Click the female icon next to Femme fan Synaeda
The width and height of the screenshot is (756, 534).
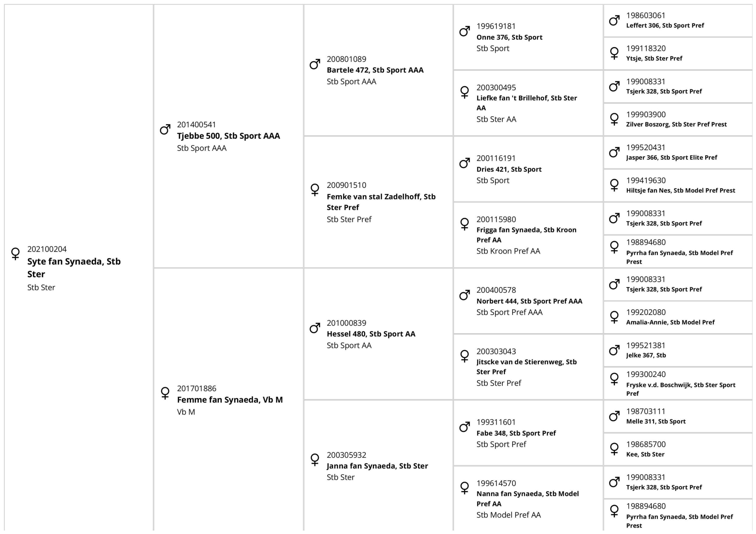(165, 393)
